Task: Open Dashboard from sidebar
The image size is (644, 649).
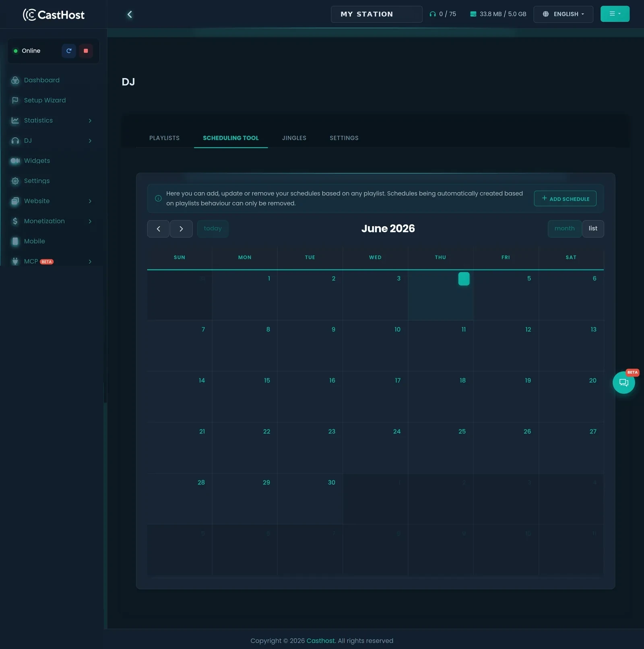Action: (41, 80)
